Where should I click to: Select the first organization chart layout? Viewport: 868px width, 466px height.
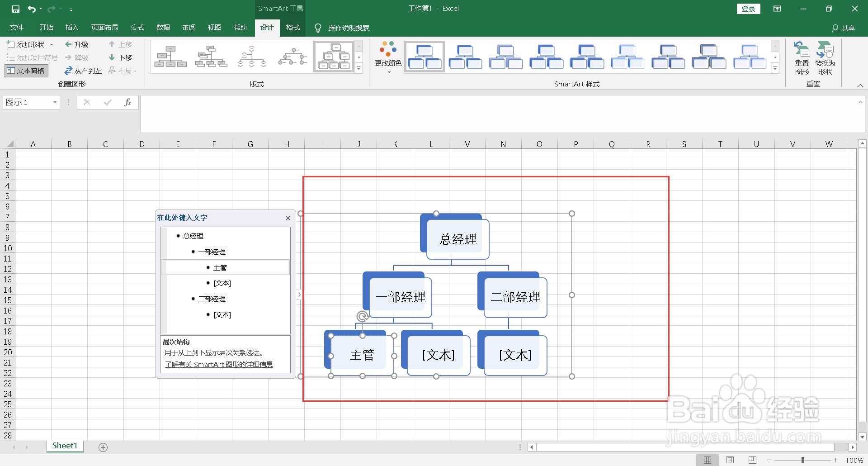(x=170, y=57)
